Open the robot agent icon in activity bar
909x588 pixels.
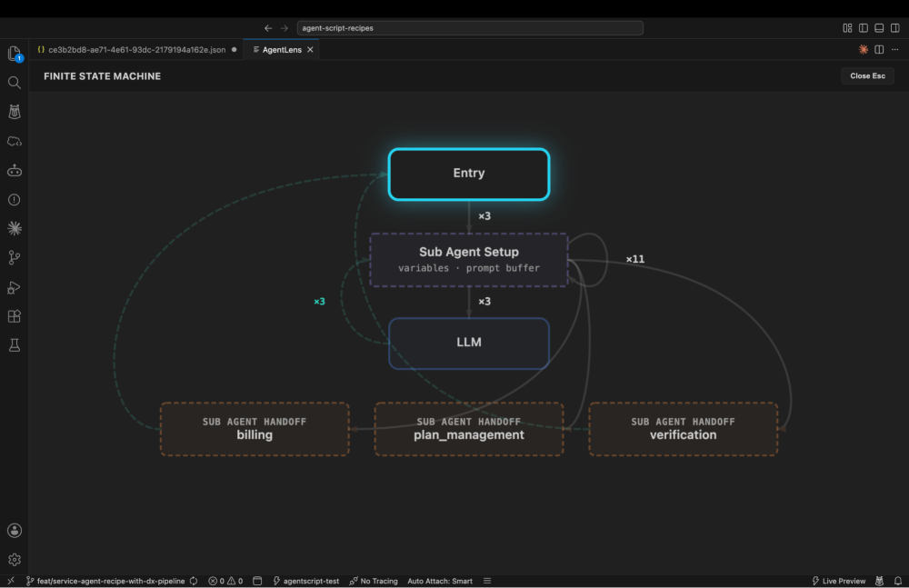(x=15, y=171)
